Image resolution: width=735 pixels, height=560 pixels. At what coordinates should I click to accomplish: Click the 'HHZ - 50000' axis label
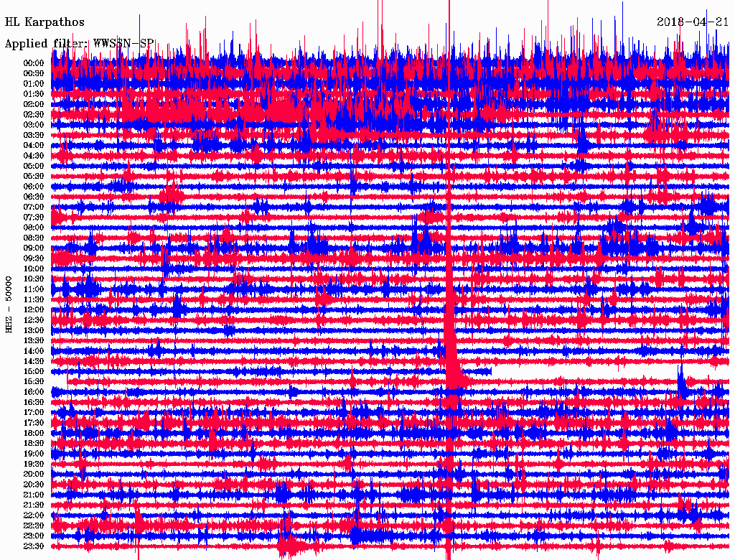[9, 305]
